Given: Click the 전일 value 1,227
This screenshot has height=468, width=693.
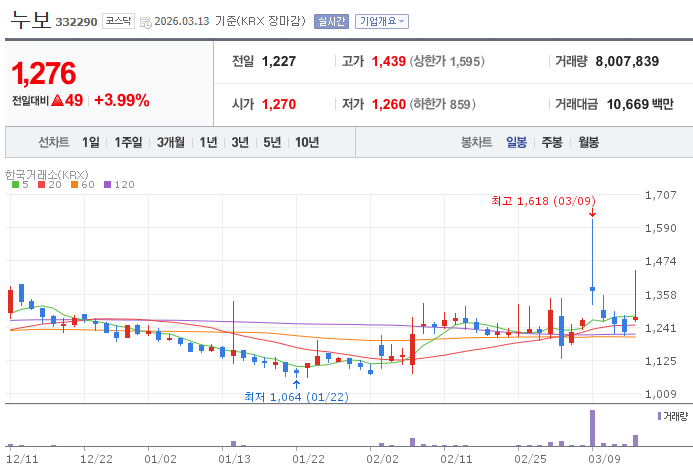Looking at the screenshot, I should pyautogui.click(x=278, y=61).
